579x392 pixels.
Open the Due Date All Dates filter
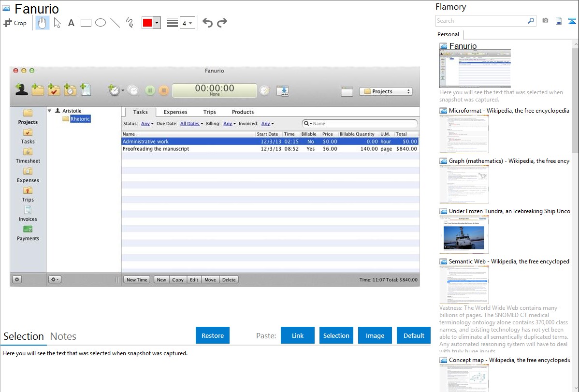tap(191, 124)
